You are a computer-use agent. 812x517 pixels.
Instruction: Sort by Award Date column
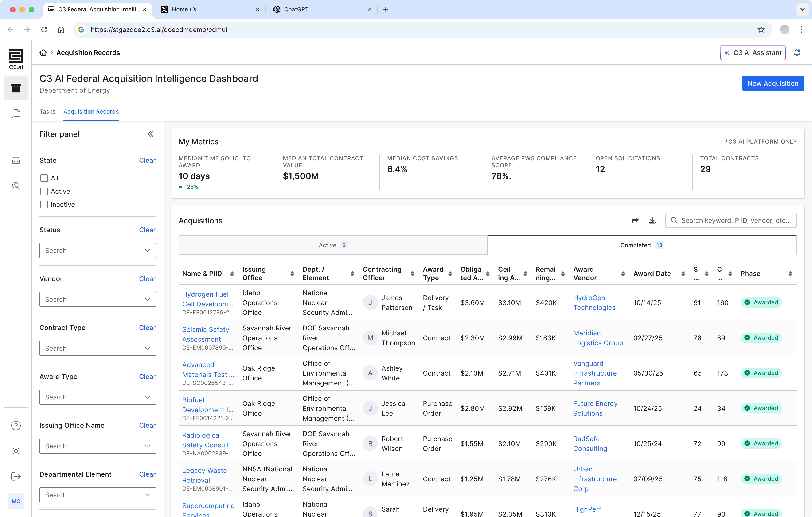click(x=683, y=274)
